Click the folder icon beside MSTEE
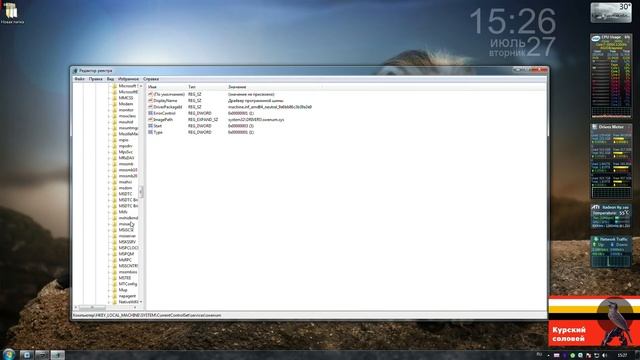Viewport: 640px width, 360px height. [x=115, y=278]
